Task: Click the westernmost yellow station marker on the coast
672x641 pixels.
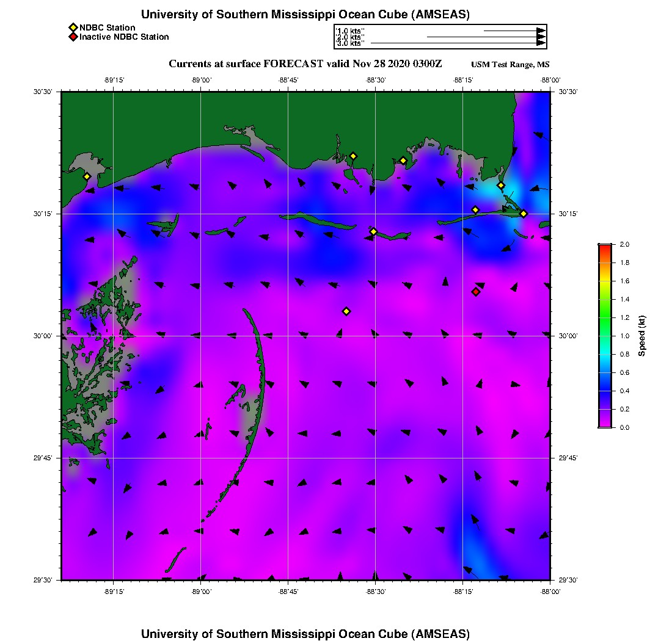Action: click(x=87, y=176)
